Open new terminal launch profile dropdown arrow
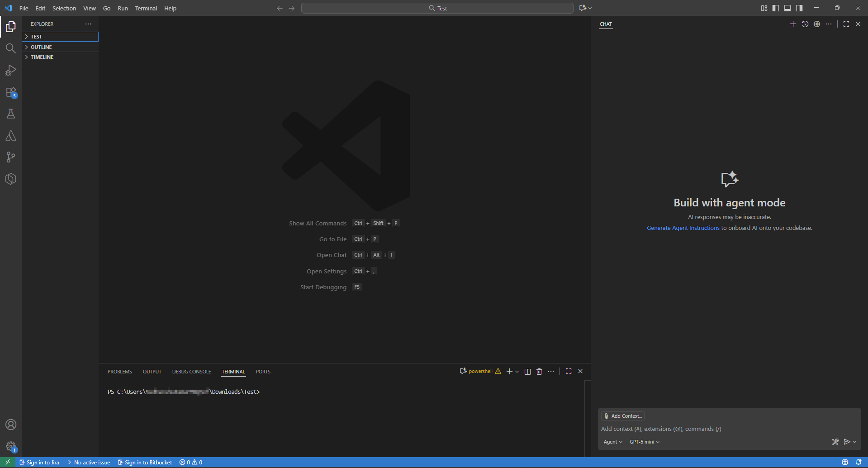 click(517, 372)
